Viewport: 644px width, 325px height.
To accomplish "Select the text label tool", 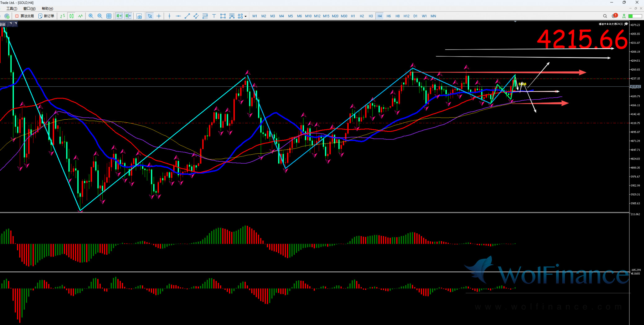I will click(214, 16).
